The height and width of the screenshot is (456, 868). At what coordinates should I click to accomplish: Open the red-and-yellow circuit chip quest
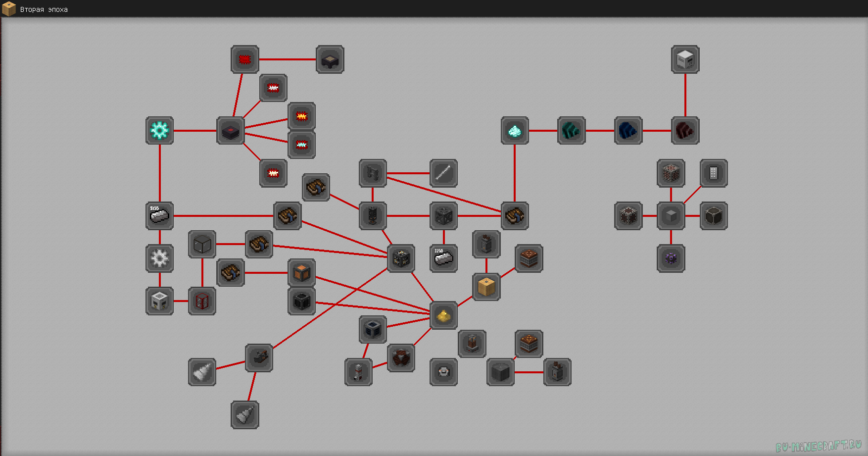click(301, 116)
